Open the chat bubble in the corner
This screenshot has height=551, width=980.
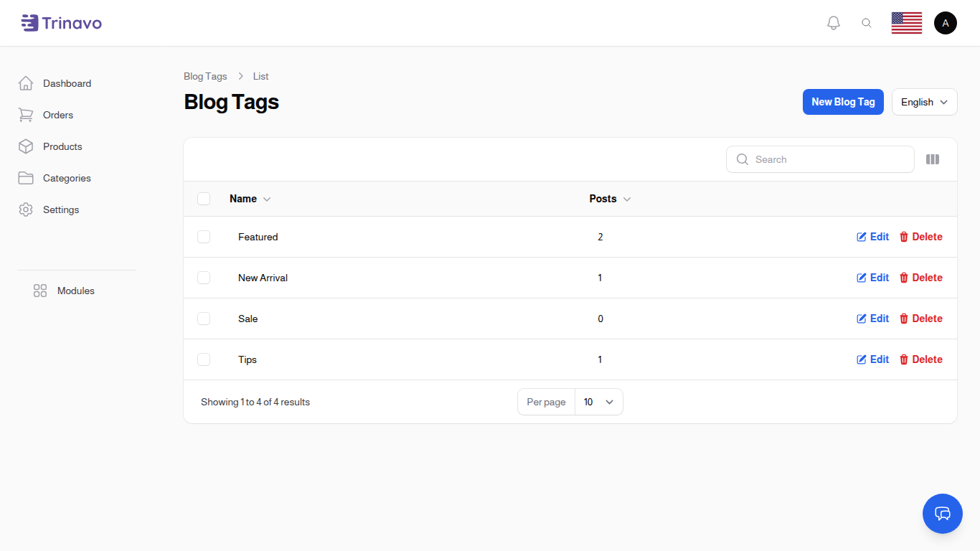coord(942,514)
